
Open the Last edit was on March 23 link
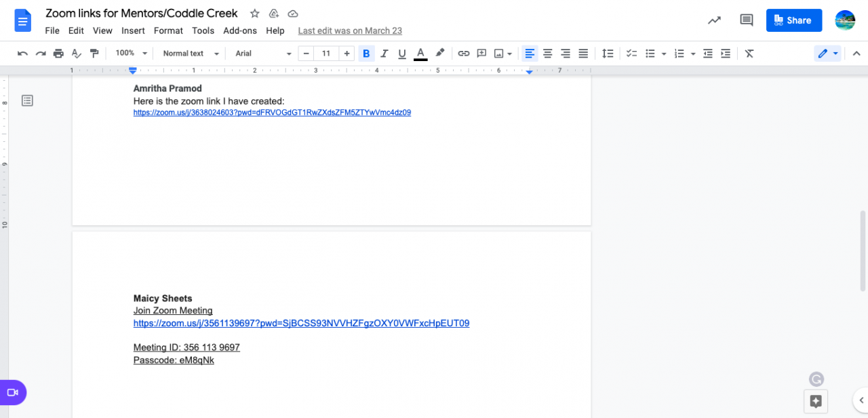(x=350, y=31)
